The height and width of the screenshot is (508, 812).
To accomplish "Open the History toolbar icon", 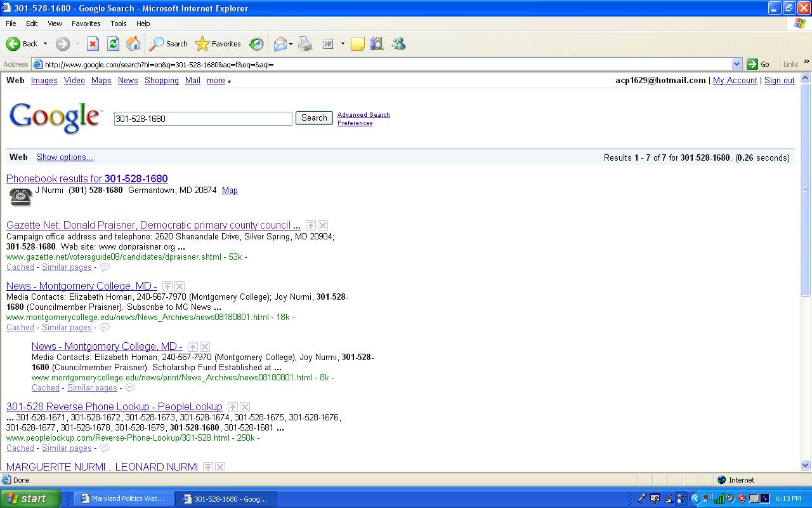I will tap(256, 44).
